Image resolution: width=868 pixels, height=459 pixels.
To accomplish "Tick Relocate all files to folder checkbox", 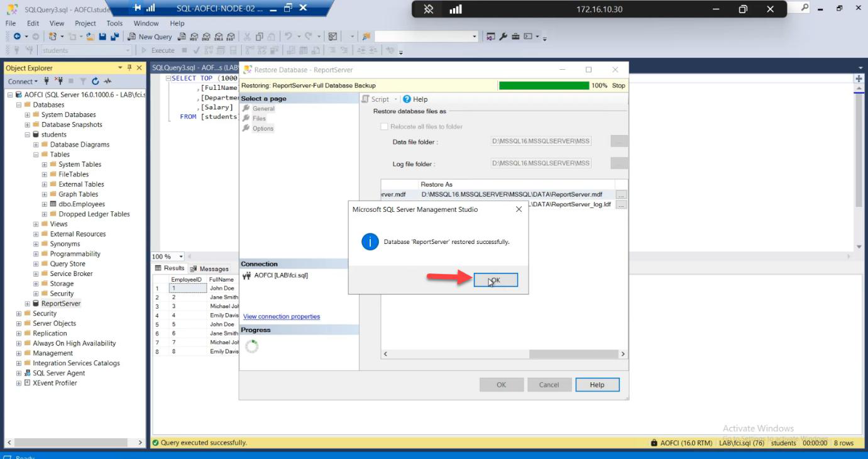I will pos(385,126).
